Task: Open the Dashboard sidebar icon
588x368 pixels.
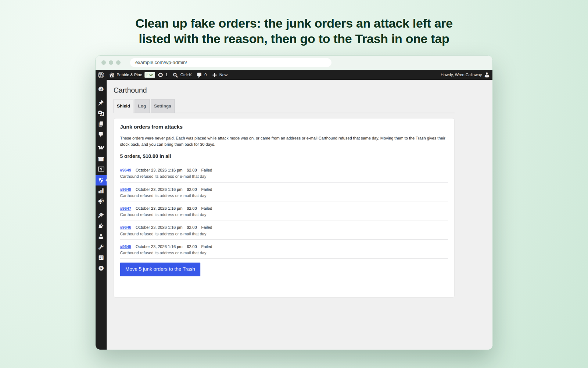Action: [x=101, y=89]
